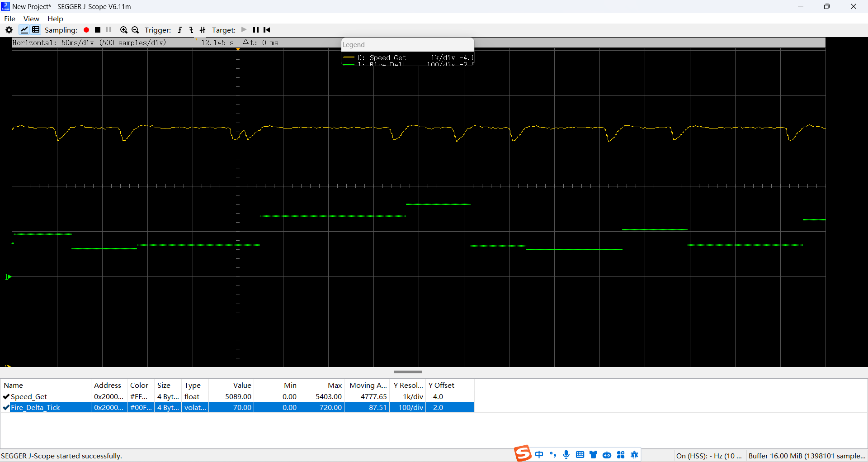This screenshot has width=868, height=462.
Task: Run the target with the play icon
Action: tap(244, 30)
